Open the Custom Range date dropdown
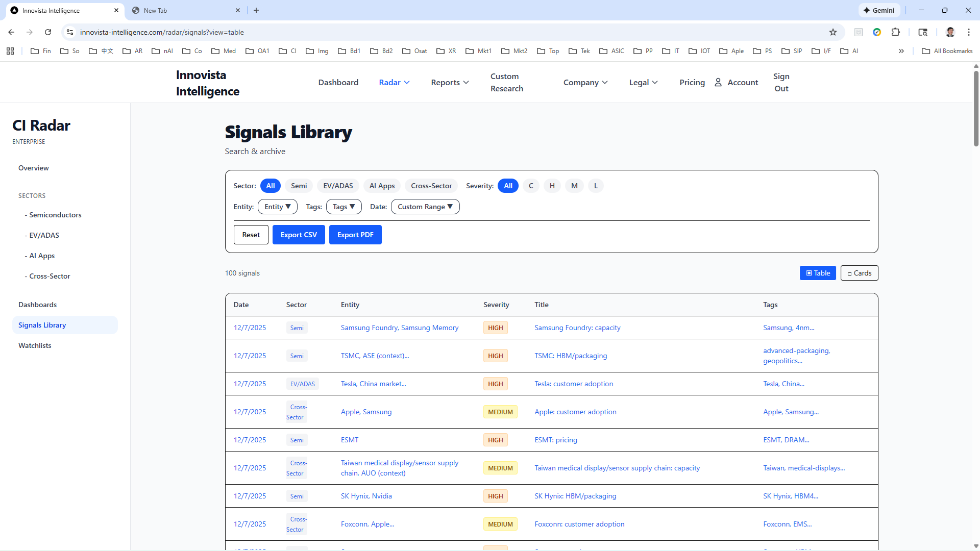Screen dimensions: 980x551 tap(425, 207)
